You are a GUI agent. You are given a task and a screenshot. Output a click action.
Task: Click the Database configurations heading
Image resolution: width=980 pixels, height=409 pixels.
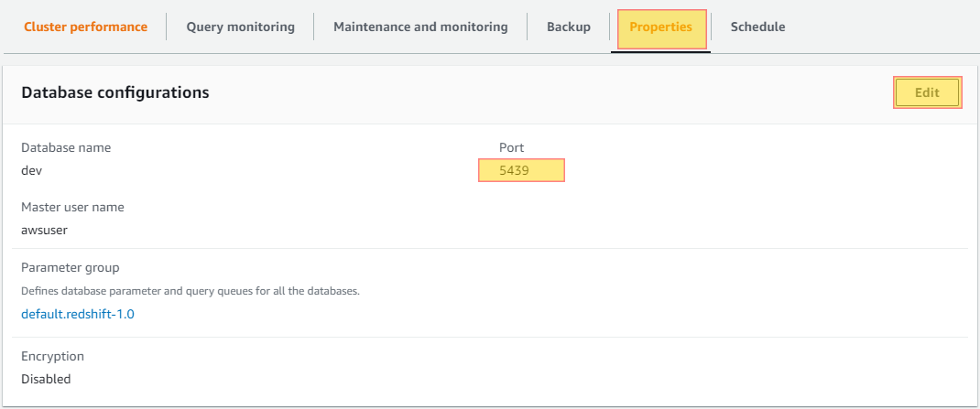pos(115,93)
